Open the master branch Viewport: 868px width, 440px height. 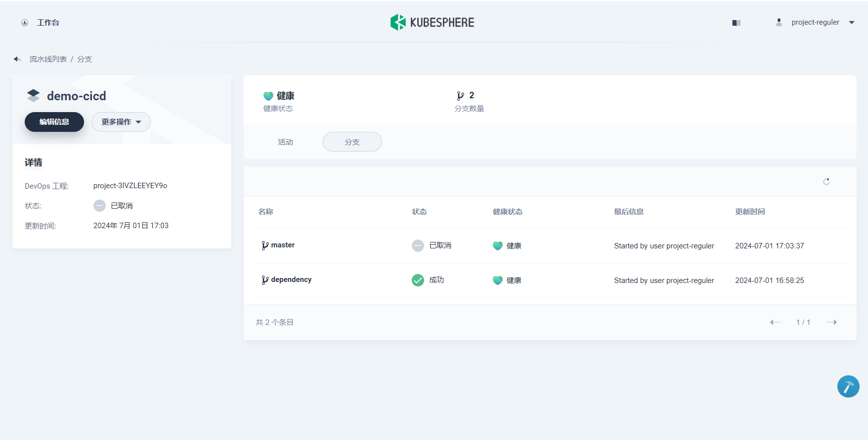[283, 245]
